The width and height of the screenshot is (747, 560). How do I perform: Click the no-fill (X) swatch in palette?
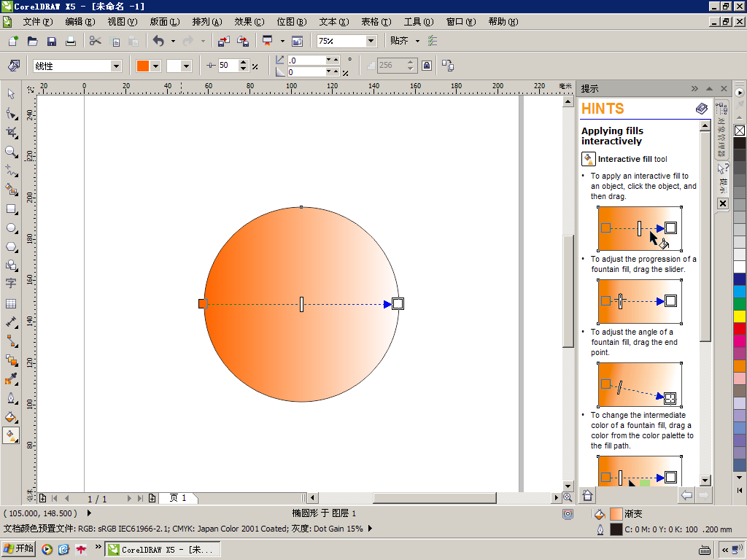tap(740, 131)
